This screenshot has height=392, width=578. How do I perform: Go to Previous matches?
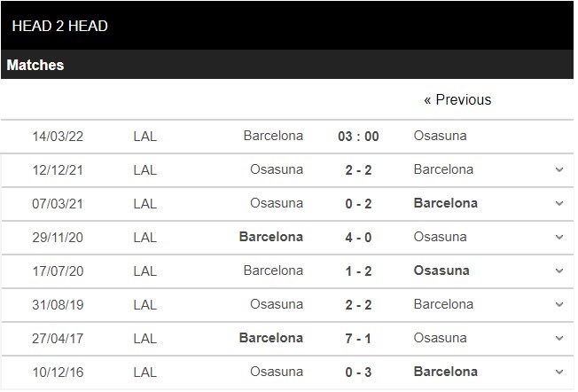pyautogui.click(x=457, y=100)
